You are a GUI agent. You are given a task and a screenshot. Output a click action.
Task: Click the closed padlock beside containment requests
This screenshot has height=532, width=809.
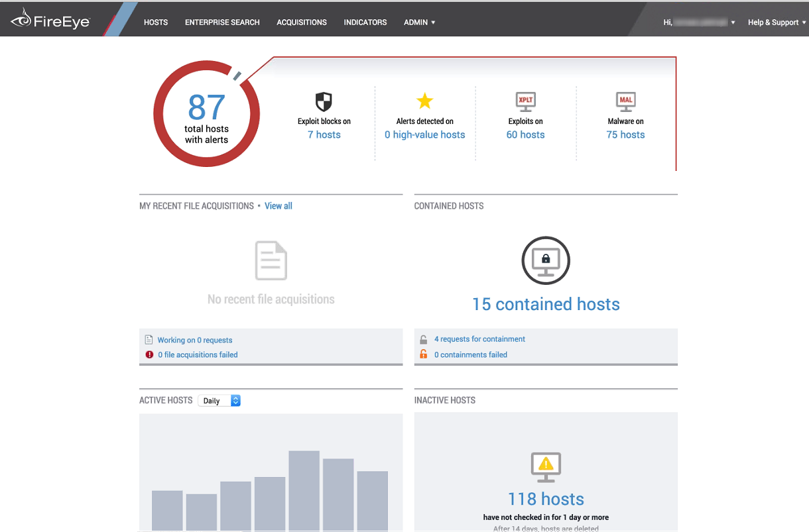(x=423, y=339)
